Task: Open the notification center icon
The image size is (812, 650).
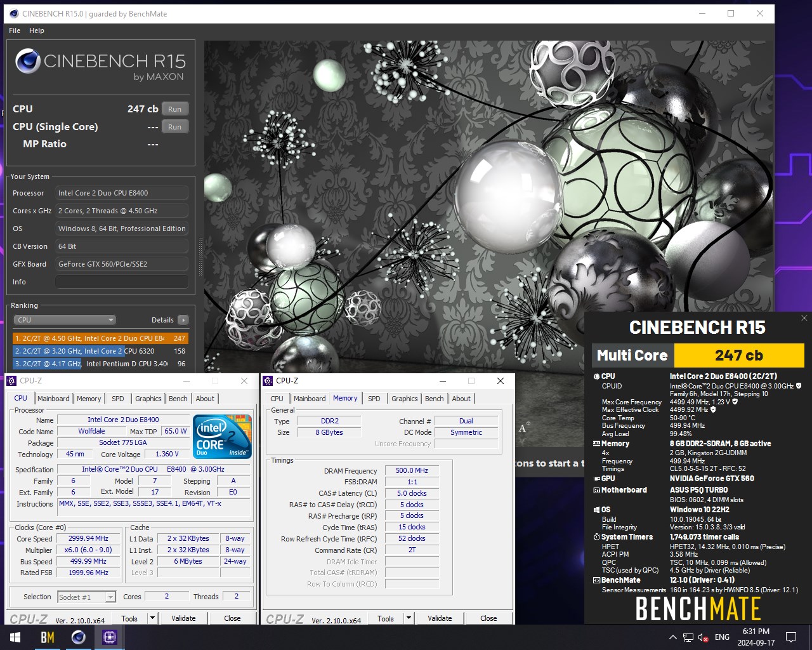Action: click(x=791, y=637)
